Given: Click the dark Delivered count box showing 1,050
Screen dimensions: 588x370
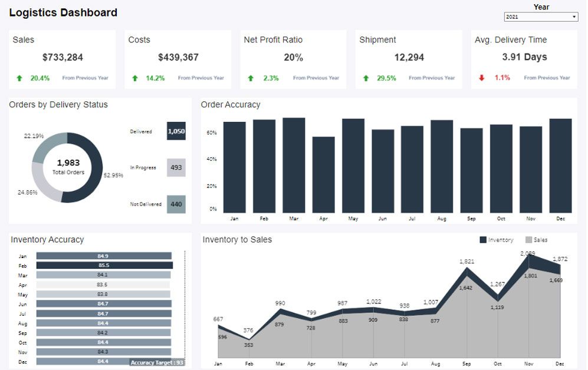Looking at the screenshot, I should (x=175, y=131).
